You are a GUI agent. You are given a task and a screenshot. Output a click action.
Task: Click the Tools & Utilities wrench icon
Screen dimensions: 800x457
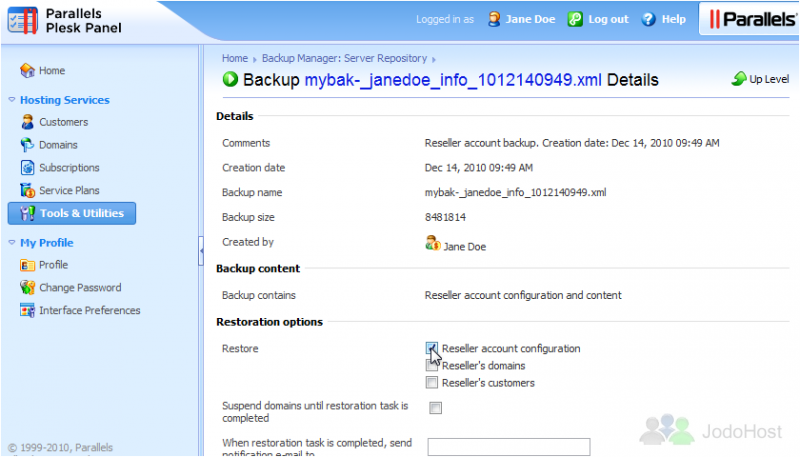click(x=28, y=213)
